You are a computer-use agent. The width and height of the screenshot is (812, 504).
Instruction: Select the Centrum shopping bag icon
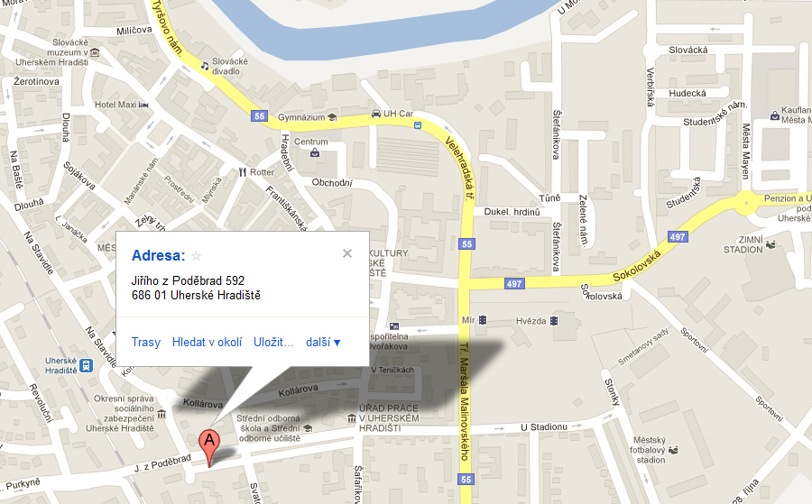click(x=315, y=152)
